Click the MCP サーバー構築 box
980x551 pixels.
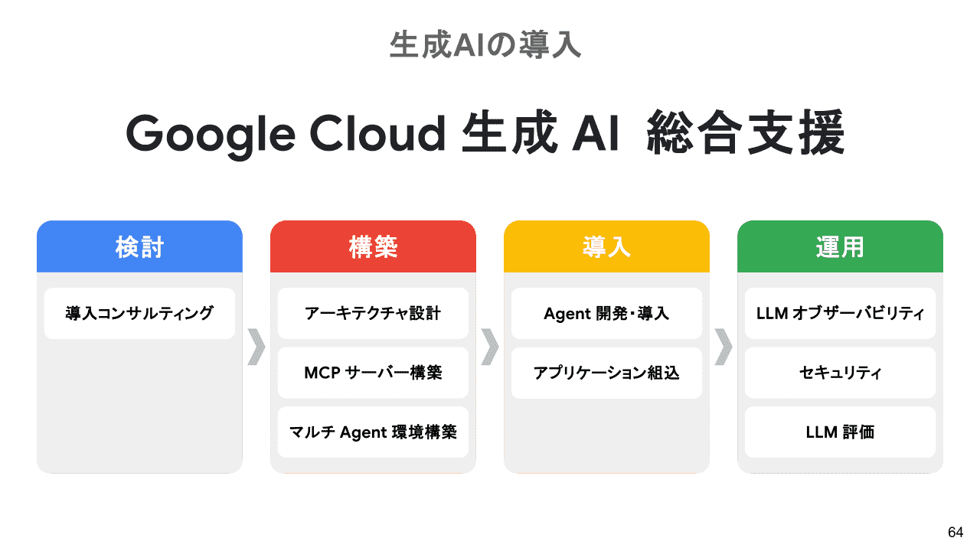pyautogui.click(x=373, y=373)
